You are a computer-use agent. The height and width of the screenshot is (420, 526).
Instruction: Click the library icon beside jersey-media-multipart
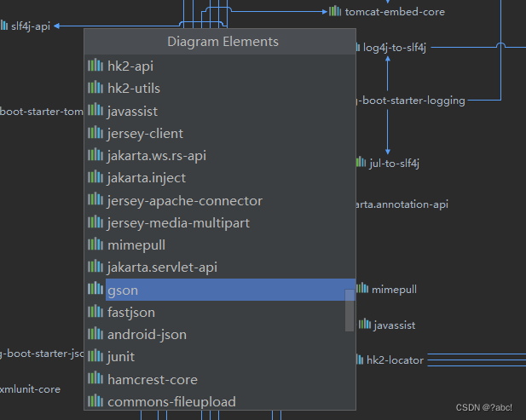pyautogui.click(x=95, y=222)
